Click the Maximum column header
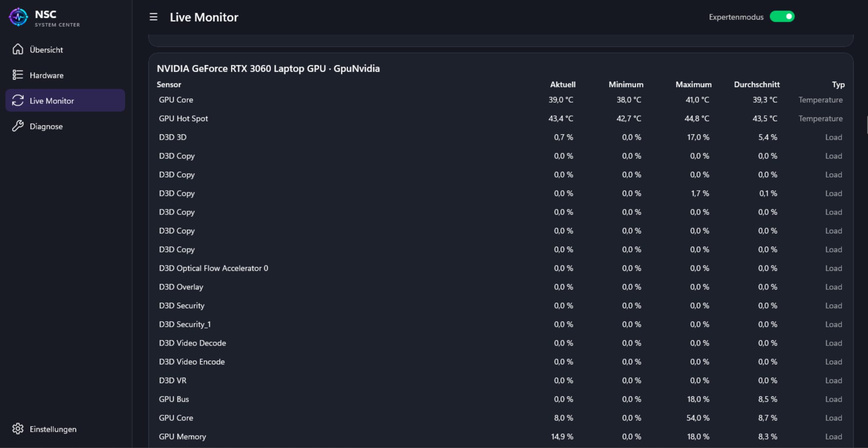The image size is (868, 448). [x=693, y=84]
